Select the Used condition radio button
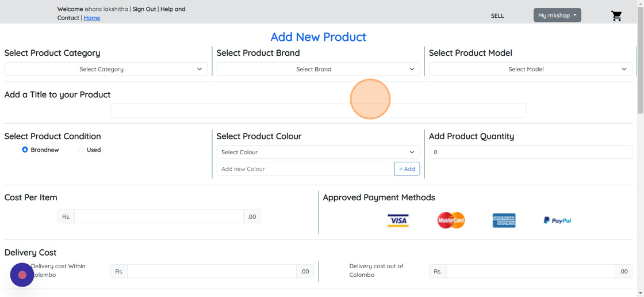This screenshot has height=297, width=644. click(81, 150)
